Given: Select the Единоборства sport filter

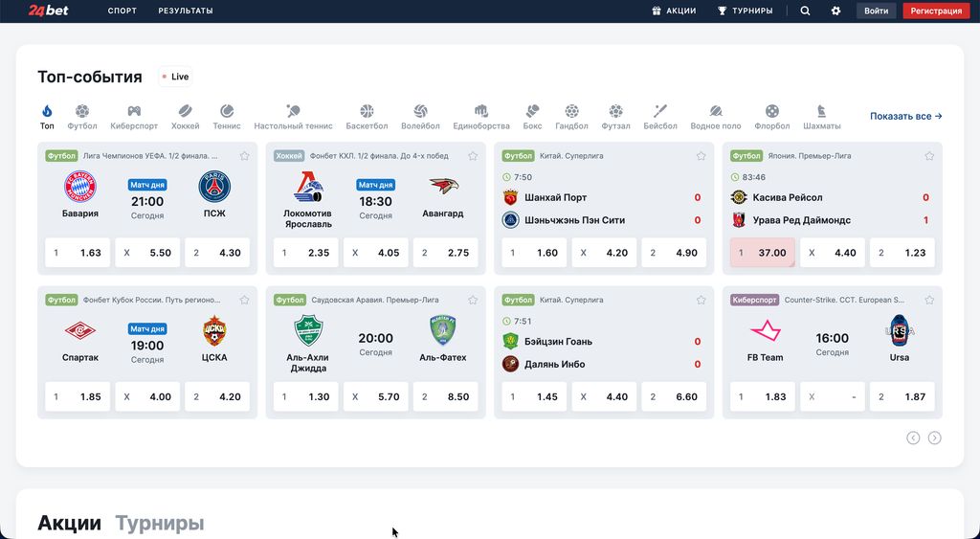Looking at the screenshot, I should coord(481,117).
